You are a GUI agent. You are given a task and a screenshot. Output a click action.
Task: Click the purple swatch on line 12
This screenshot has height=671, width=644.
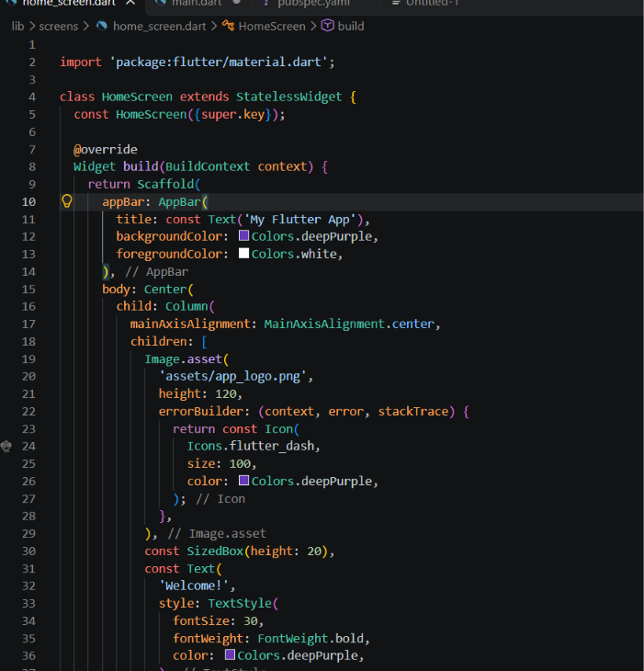point(243,235)
